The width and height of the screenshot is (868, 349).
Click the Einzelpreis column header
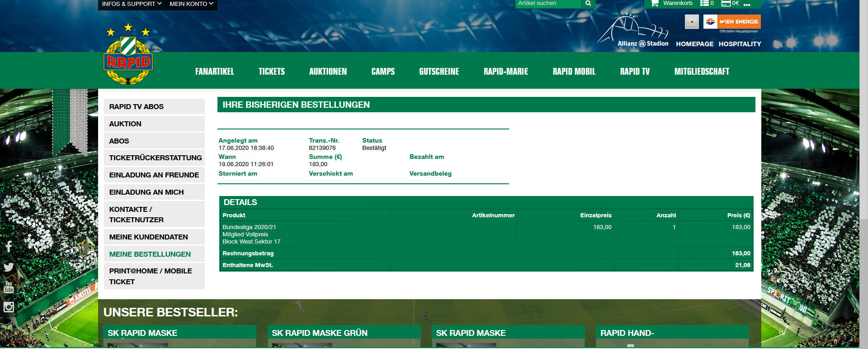596,215
